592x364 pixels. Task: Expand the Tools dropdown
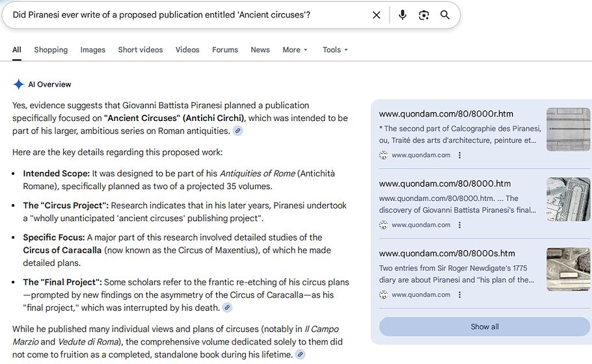pyautogui.click(x=335, y=50)
